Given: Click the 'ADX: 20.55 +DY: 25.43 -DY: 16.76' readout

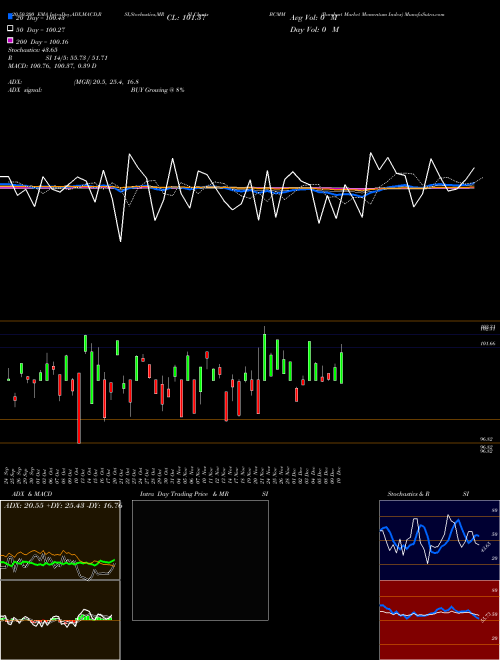Looking at the screenshot, I should pyautogui.click(x=63, y=506).
